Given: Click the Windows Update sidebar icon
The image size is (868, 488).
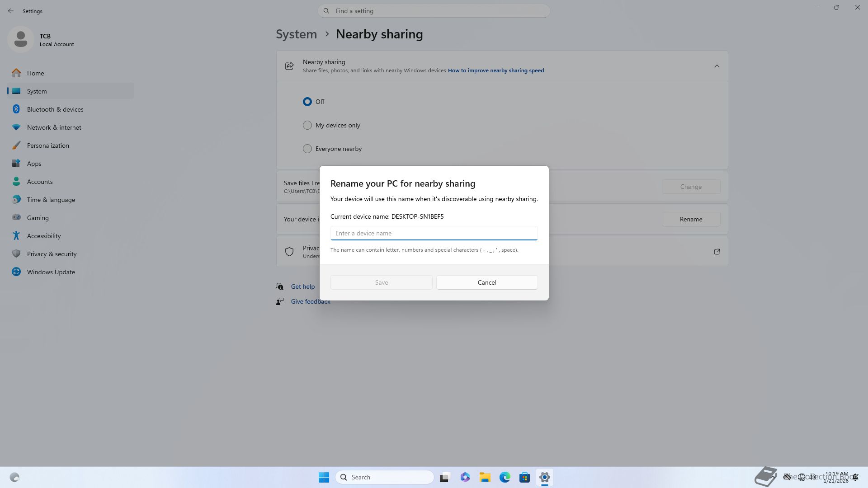Looking at the screenshot, I should [16, 272].
